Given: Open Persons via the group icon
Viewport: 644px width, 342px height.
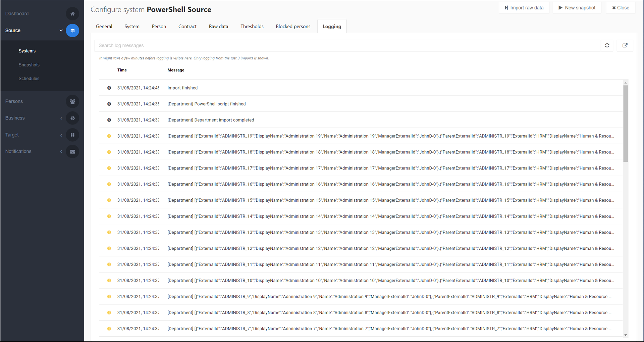Looking at the screenshot, I should pyautogui.click(x=72, y=101).
